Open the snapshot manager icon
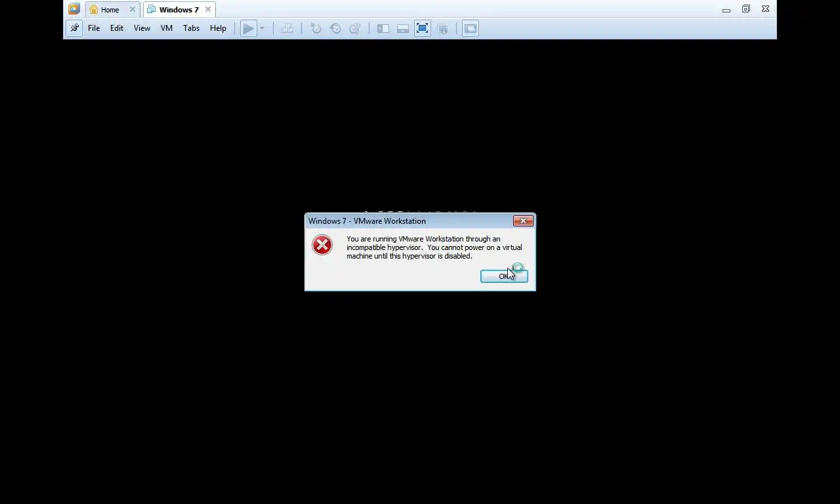 (355, 28)
